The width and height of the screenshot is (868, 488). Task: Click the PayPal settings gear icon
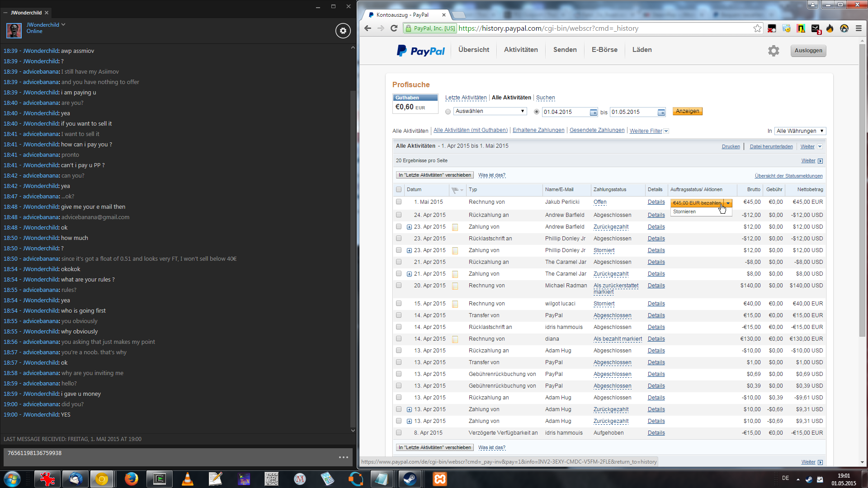click(774, 51)
